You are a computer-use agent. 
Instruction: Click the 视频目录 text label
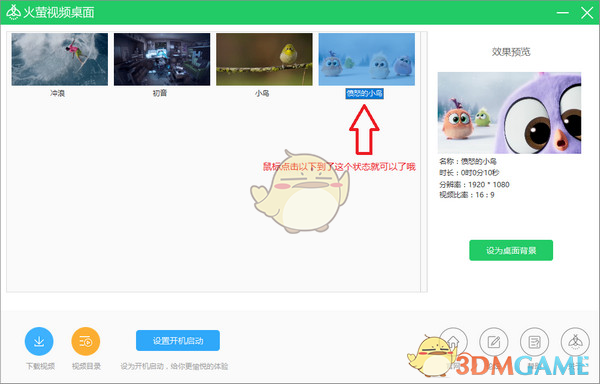click(x=86, y=366)
